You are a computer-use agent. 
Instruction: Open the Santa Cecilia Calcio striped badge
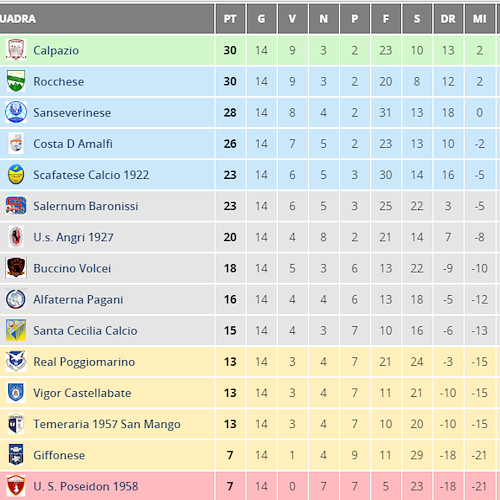(16, 330)
